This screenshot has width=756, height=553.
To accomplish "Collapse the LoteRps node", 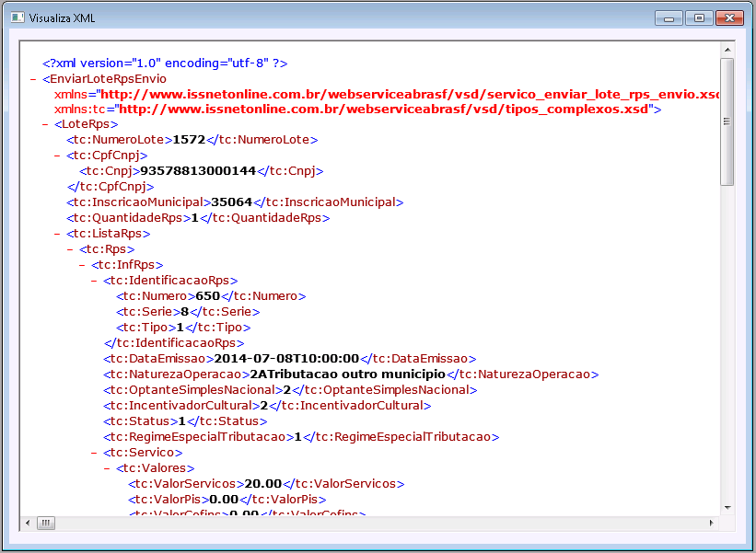I will point(45,124).
